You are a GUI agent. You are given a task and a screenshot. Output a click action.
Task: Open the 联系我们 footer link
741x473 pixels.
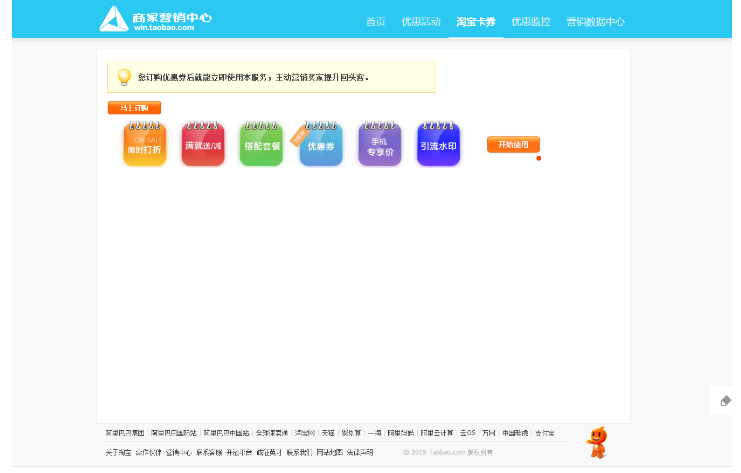299,453
